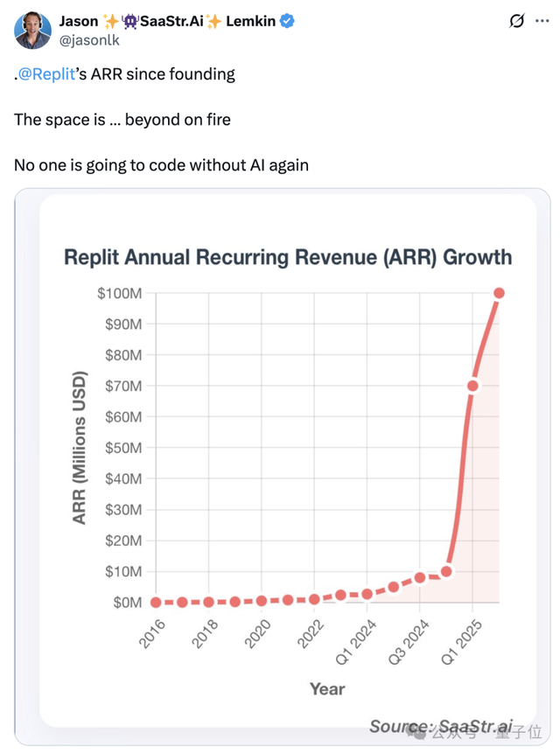The height and width of the screenshot is (754, 560).
Task: Open the three-dot more options menu
Action: point(542,22)
